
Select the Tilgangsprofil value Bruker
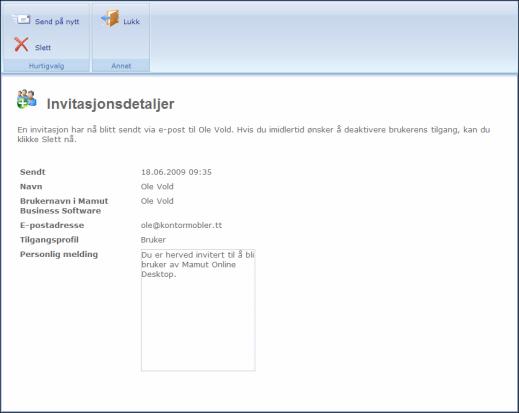pyautogui.click(x=153, y=240)
